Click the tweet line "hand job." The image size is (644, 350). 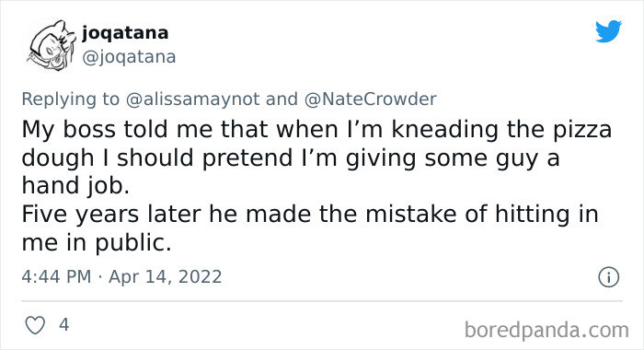pyautogui.click(x=75, y=186)
